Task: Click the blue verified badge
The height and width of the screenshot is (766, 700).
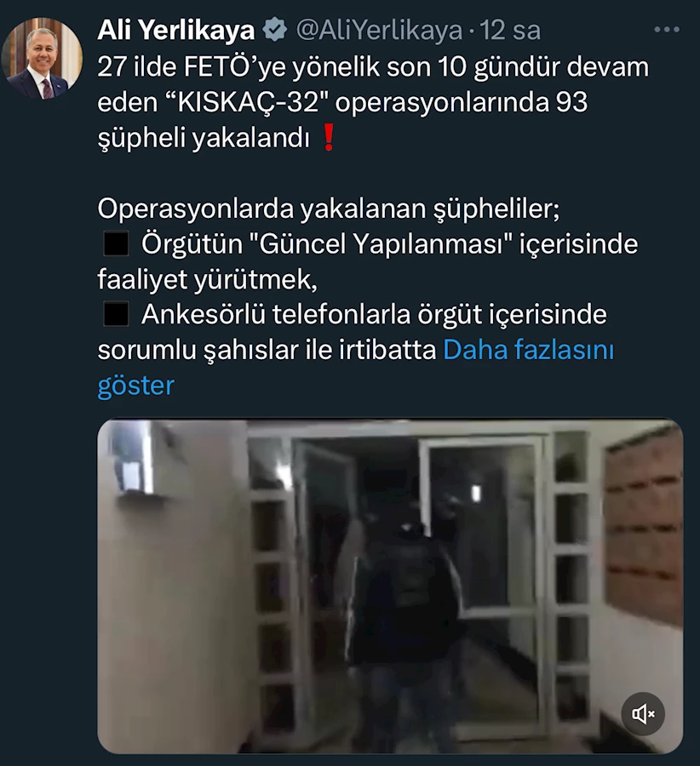Action: (x=275, y=29)
